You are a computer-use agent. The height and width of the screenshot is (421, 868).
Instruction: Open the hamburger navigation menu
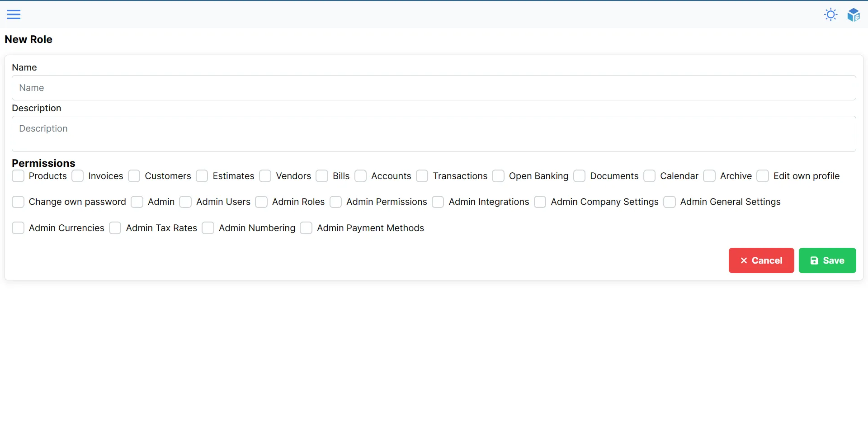click(x=14, y=14)
